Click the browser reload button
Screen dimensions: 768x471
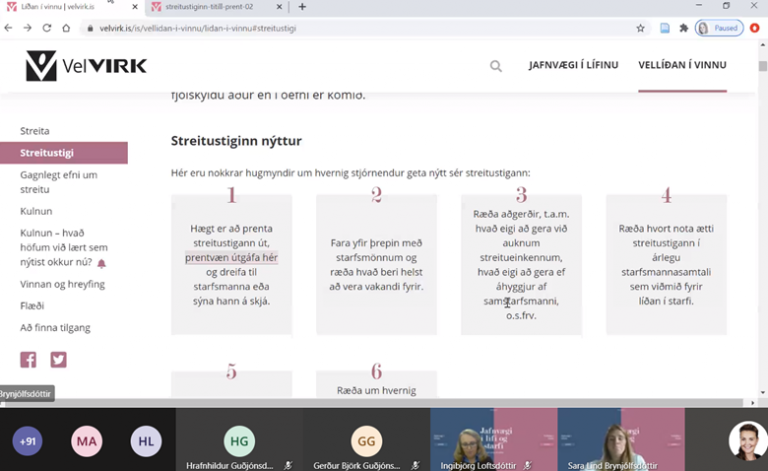pyautogui.click(x=47, y=28)
